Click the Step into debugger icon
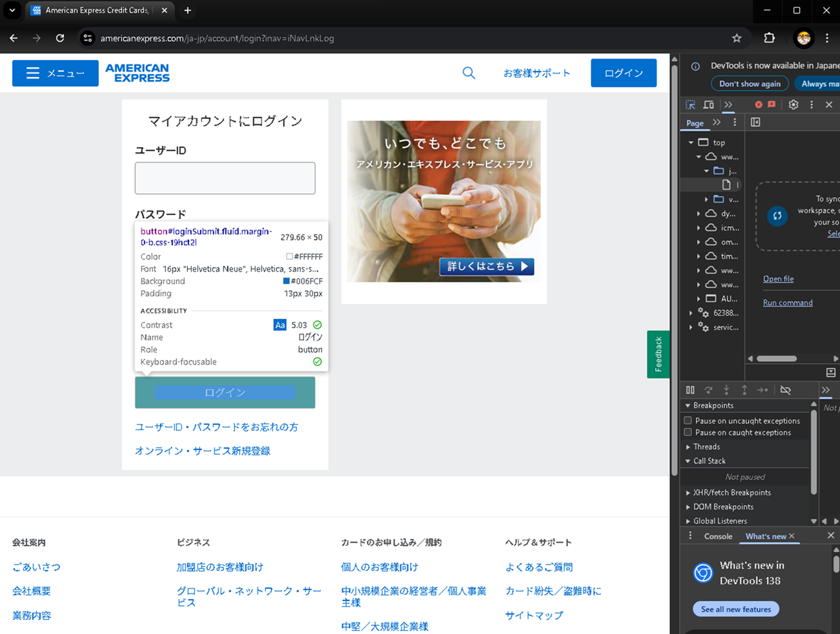This screenshot has height=634, width=840. (x=726, y=390)
